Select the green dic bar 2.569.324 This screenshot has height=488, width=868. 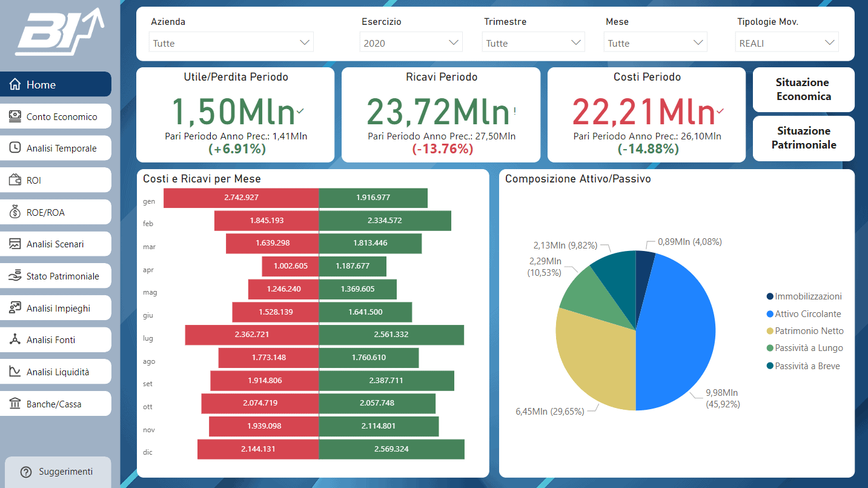click(x=392, y=449)
